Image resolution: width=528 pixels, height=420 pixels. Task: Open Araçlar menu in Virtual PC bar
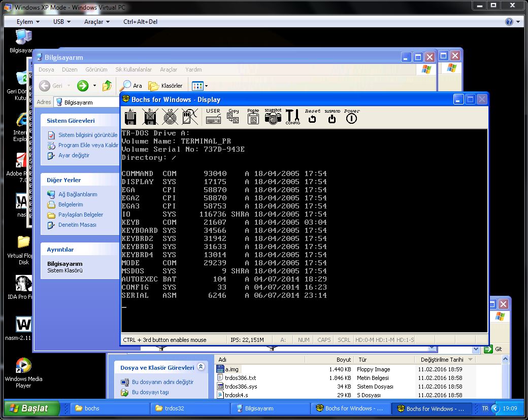click(96, 21)
